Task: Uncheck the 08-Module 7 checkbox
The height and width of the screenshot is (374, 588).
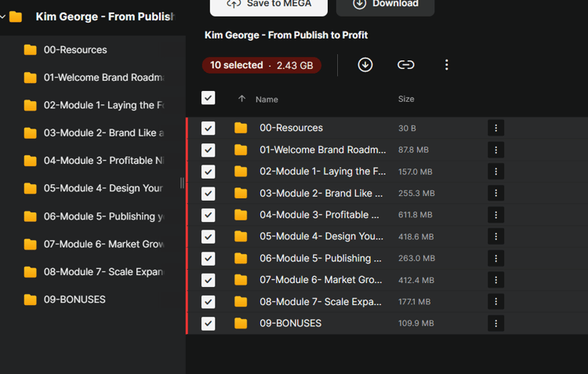Action: [208, 302]
